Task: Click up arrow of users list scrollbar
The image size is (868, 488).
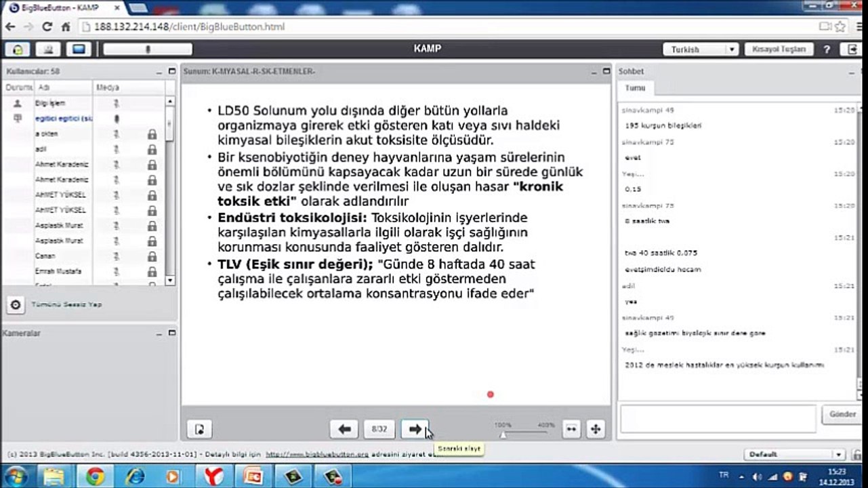Action: point(170,101)
